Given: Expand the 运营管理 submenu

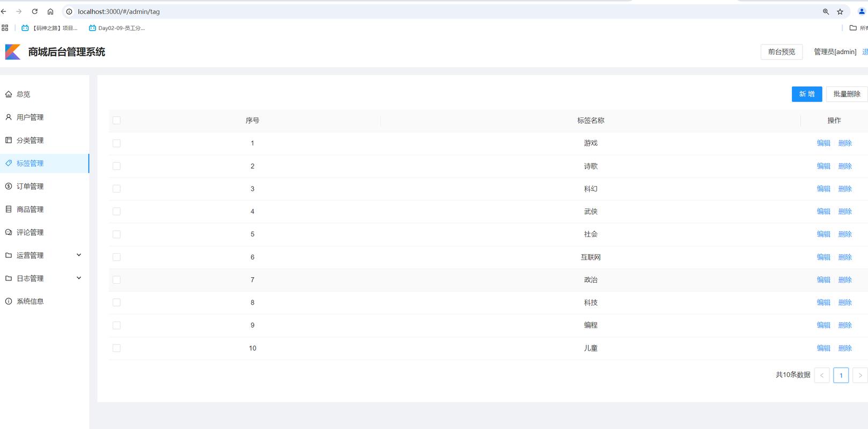Looking at the screenshot, I should (45, 255).
